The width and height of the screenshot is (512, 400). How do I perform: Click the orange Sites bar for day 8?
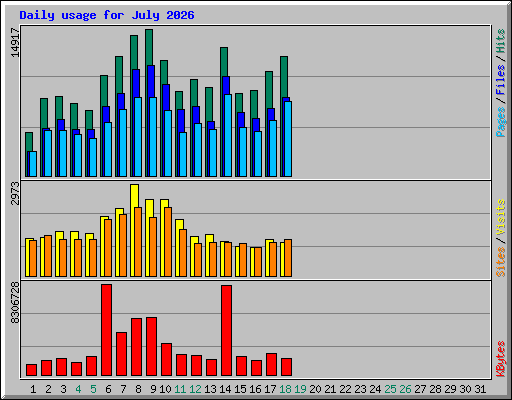point(138,242)
